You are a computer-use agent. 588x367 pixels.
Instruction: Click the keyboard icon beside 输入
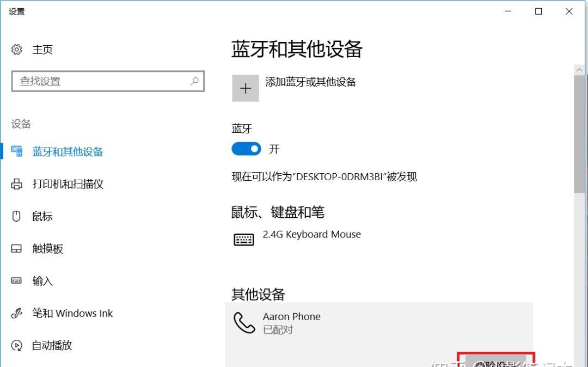16,280
